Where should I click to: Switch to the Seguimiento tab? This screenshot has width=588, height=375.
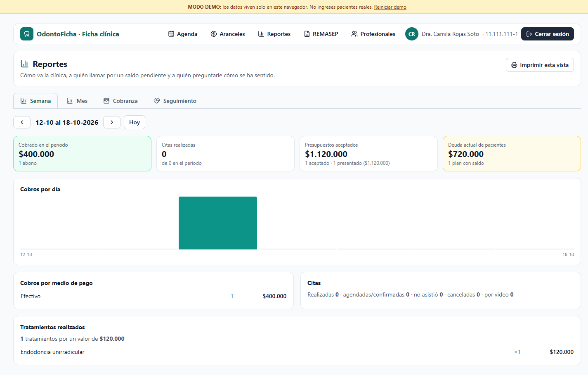[175, 101]
